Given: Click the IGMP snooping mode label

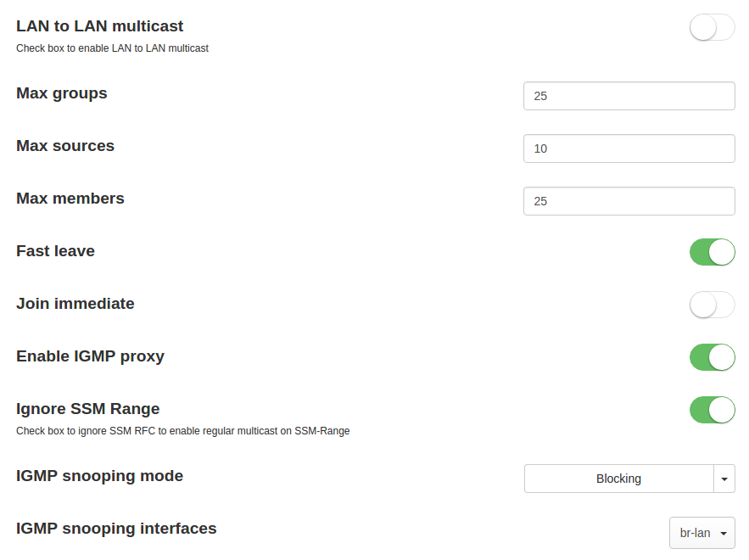Looking at the screenshot, I should coord(99,476).
